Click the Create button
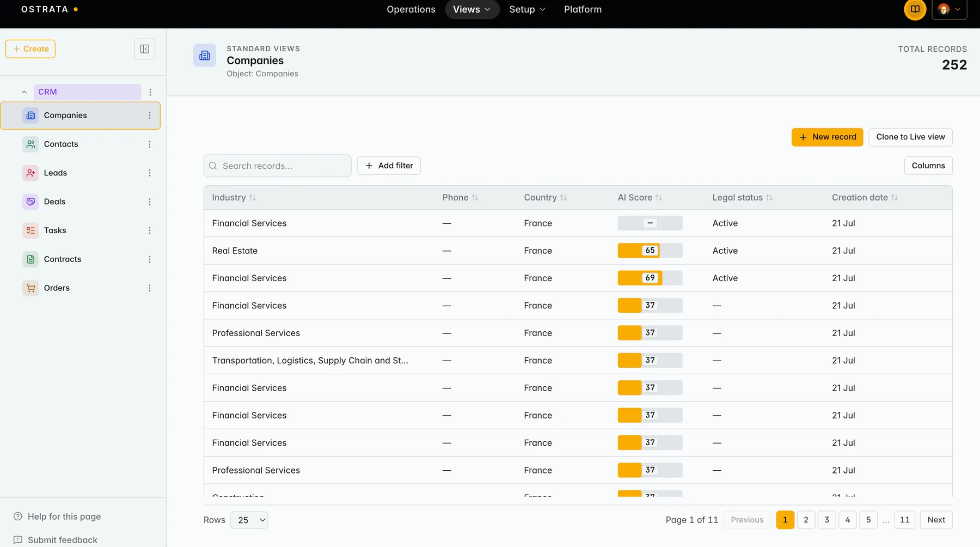 click(x=30, y=49)
